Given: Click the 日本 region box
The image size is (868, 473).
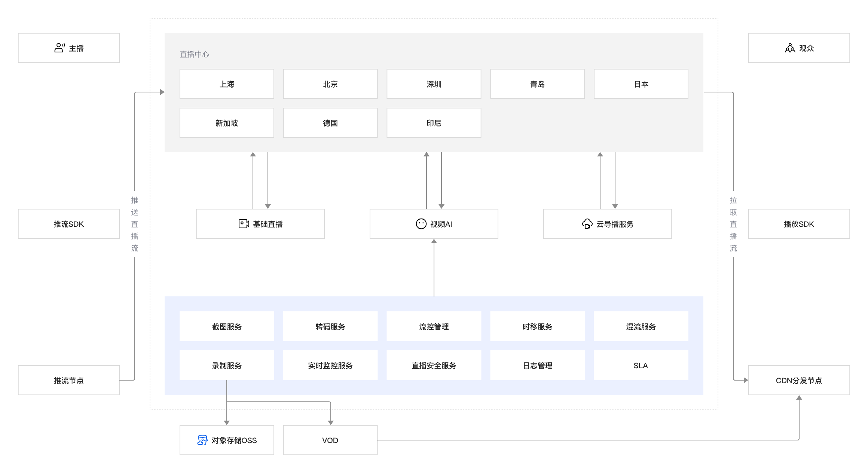Looking at the screenshot, I should (641, 84).
